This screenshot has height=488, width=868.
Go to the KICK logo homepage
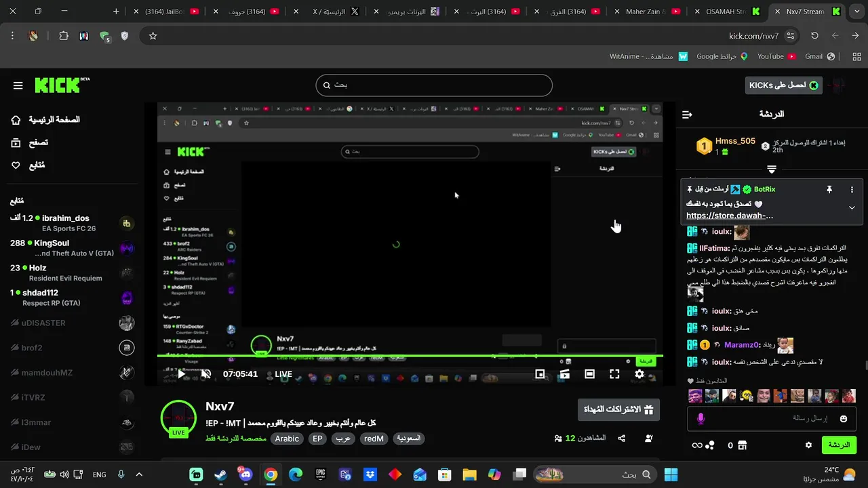62,85
